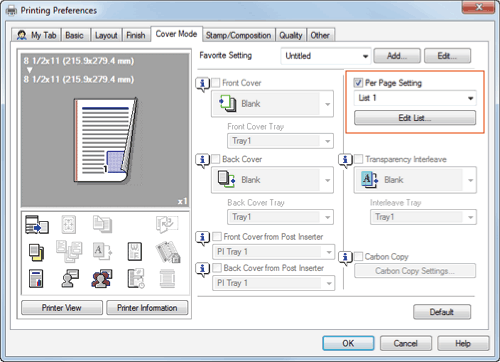
Task: Click the Edit List... button
Action: 415,118
